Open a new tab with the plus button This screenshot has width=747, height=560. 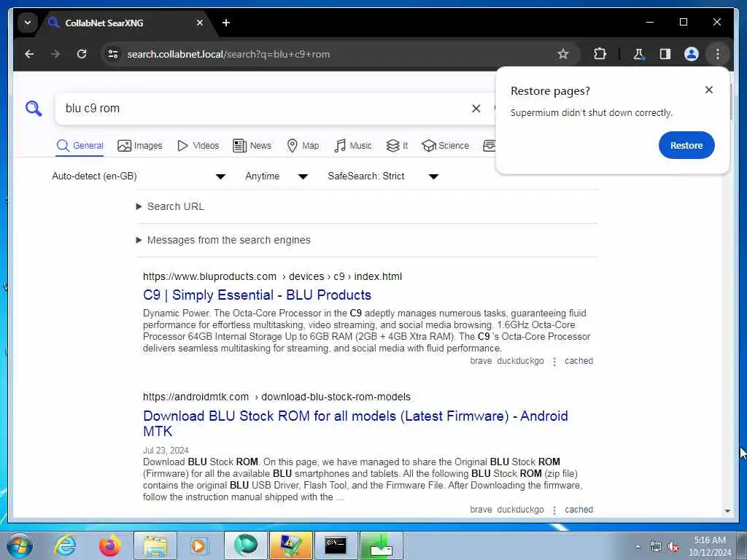coord(226,23)
